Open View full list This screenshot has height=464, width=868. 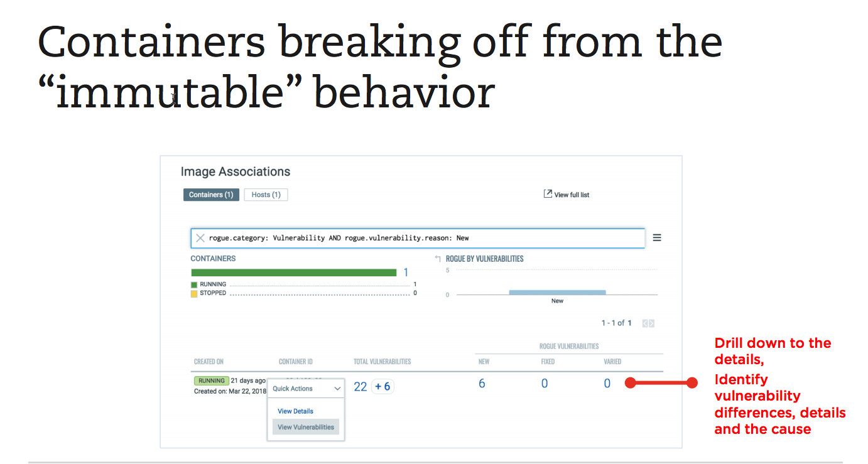tap(571, 195)
